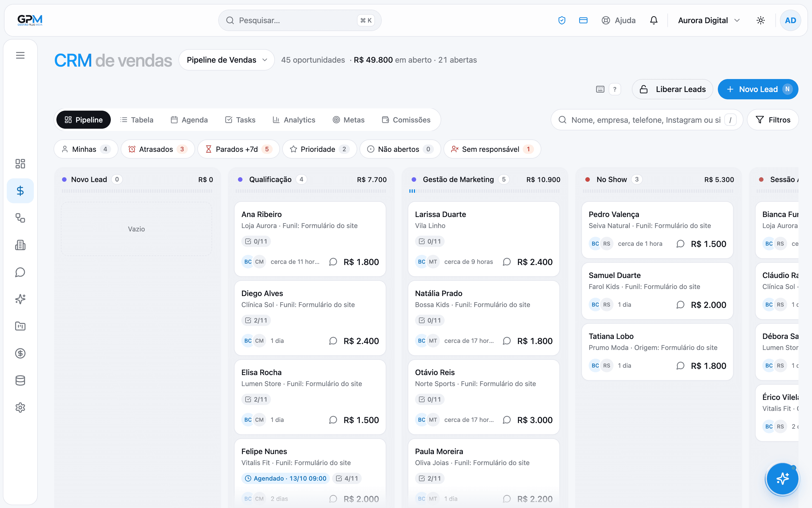Open notifications bell
Image resolution: width=812 pixels, height=508 pixels.
point(654,21)
